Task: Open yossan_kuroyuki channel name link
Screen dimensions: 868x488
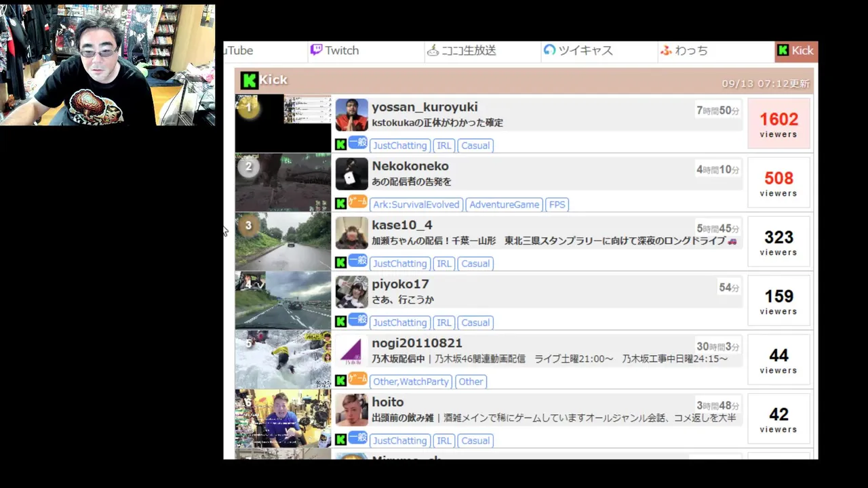Action: [x=425, y=107]
